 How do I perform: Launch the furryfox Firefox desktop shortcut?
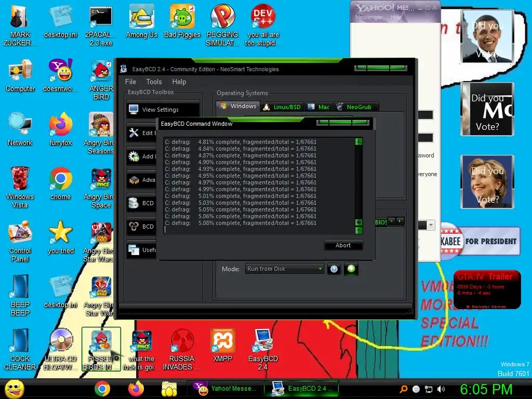click(x=60, y=129)
